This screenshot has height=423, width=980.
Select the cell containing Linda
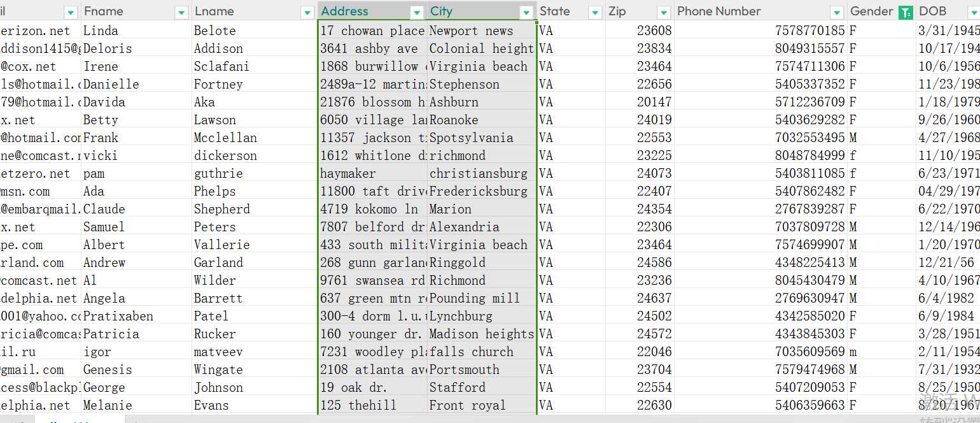pyautogui.click(x=136, y=31)
